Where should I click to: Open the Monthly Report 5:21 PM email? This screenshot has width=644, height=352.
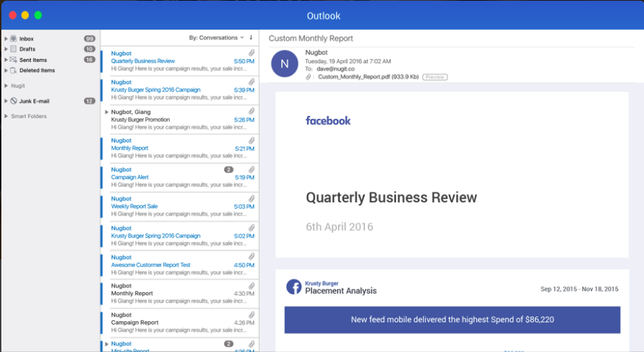tap(180, 148)
